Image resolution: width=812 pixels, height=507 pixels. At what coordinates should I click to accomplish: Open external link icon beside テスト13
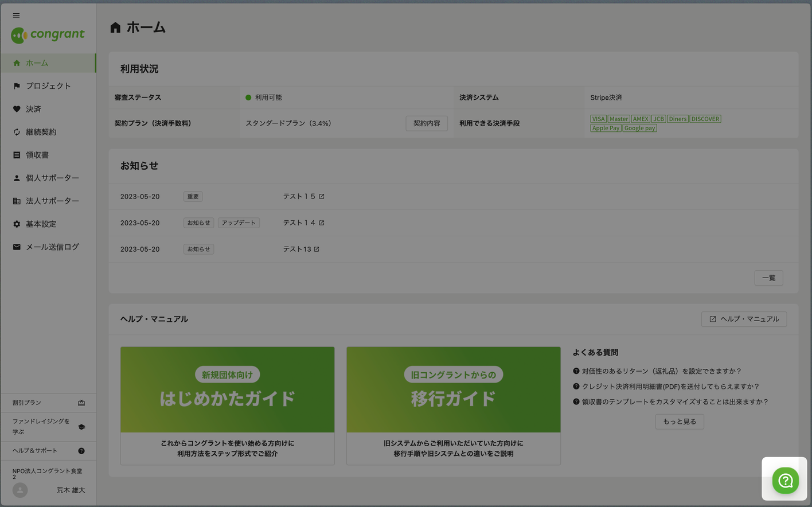[317, 249]
